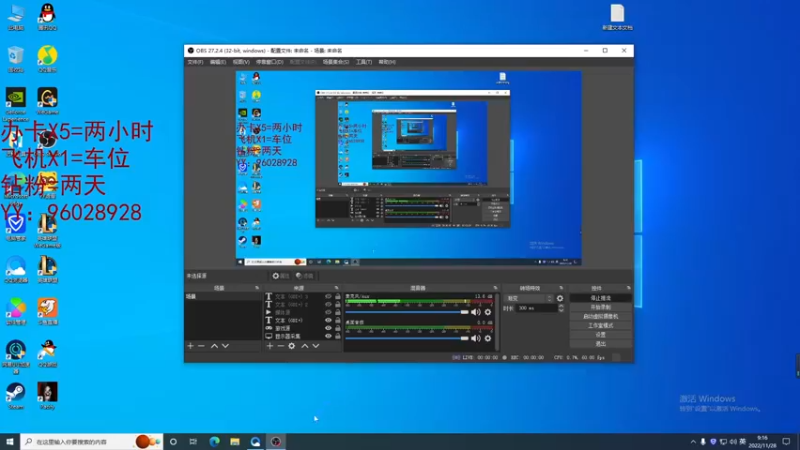The width and height of the screenshot is (800, 450).
Task: Select the 新建文本文档 file on the desktop
Action: (617, 17)
